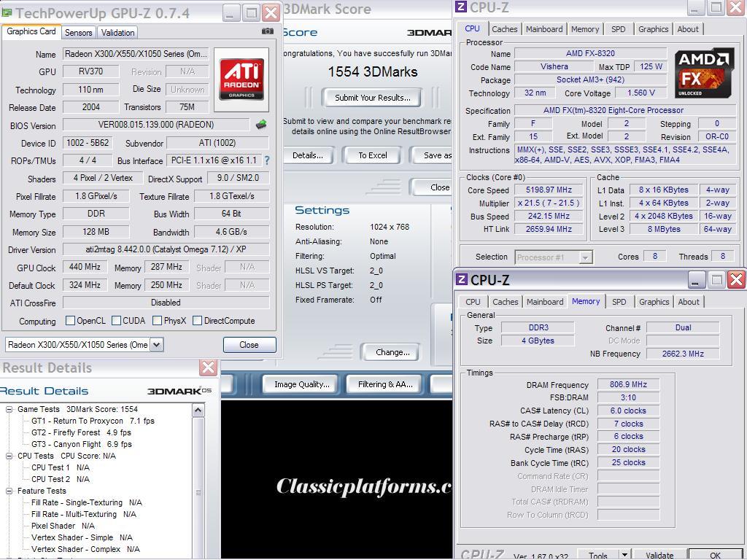747x560 pixels.
Task: Click the Core Speed value 5198.97 MHz
Action: tap(549, 190)
